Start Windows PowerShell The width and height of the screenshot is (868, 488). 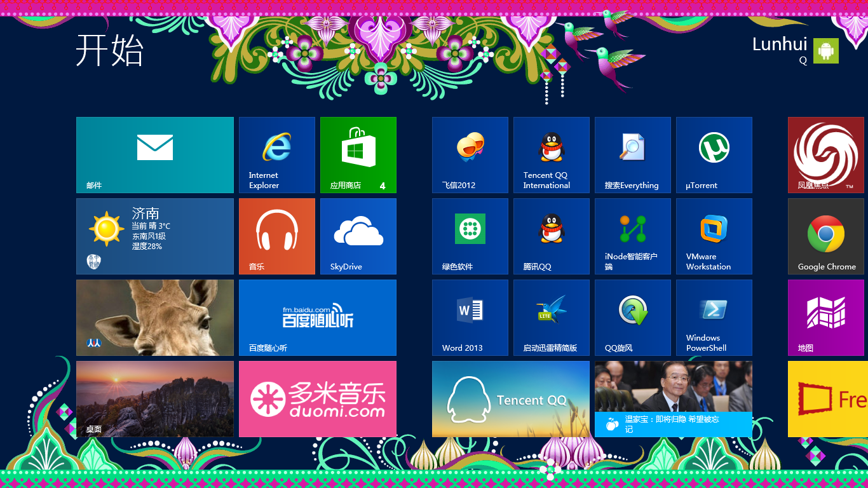tap(714, 317)
